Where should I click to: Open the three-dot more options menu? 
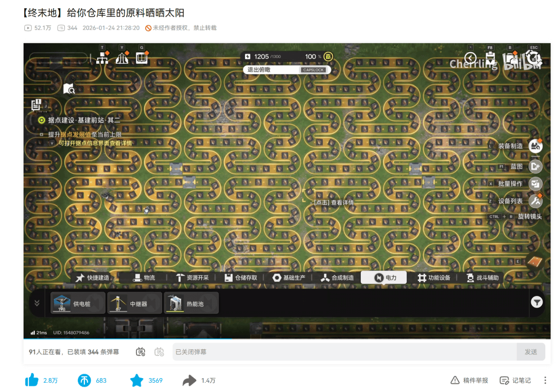coord(545,380)
